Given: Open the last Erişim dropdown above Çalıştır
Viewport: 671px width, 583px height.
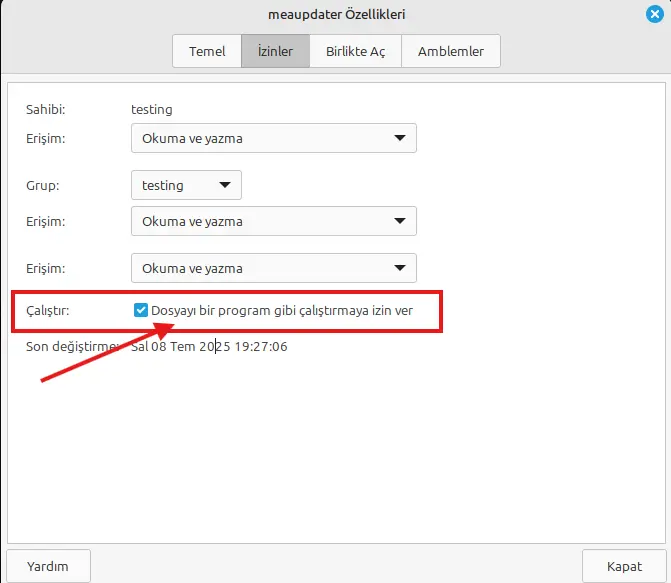Looking at the screenshot, I should coord(273,268).
